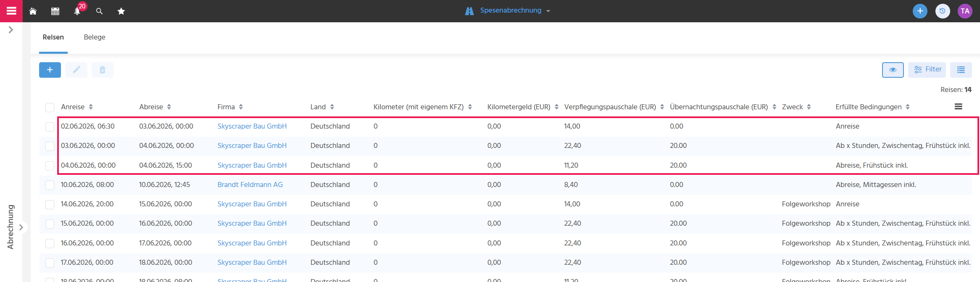Switch to the Belege tab
980x282 pixels.
tap(95, 37)
